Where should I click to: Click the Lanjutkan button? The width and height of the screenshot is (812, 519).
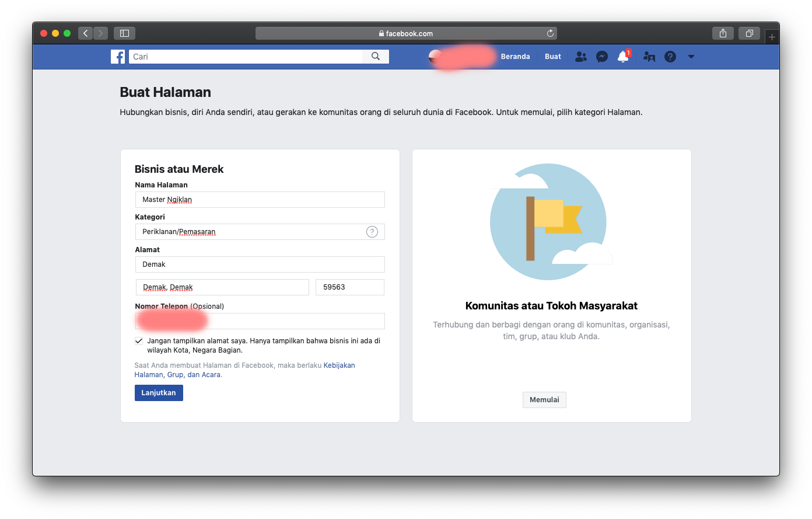[159, 393]
